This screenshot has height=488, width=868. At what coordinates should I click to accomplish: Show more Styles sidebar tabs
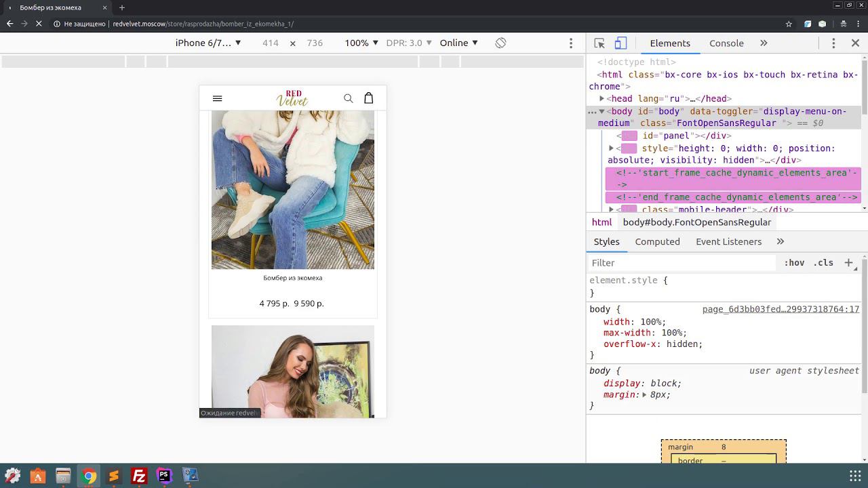click(781, 241)
